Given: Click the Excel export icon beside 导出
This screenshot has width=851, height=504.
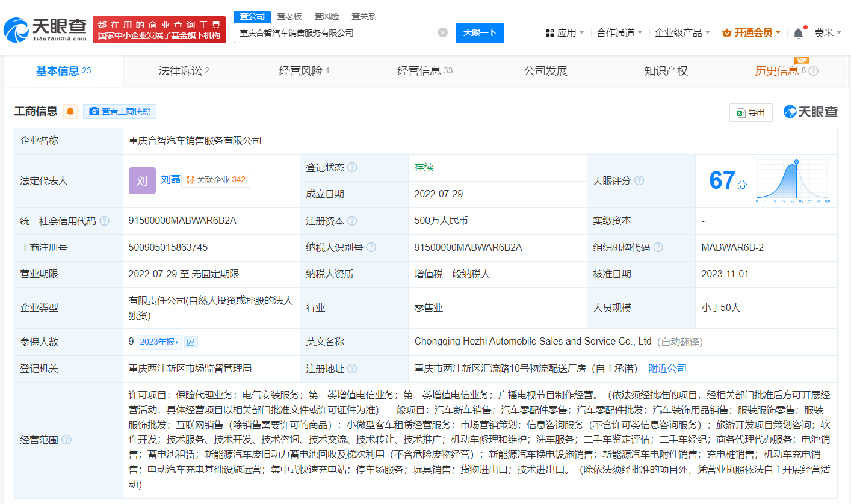Looking at the screenshot, I should click(742, 112).
